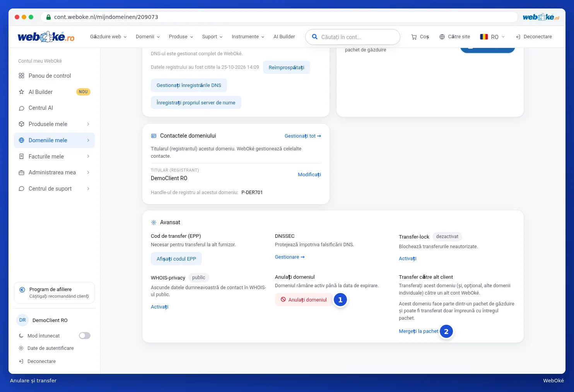This screenshot has height=392, width=574.
Task: Expand the Găzduire web menu
Action: tap(108, 37)
